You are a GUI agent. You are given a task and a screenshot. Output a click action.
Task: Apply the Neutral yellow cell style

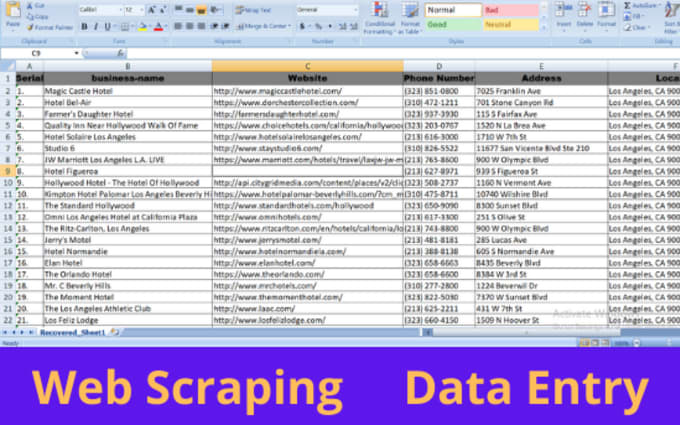[511, 25]
